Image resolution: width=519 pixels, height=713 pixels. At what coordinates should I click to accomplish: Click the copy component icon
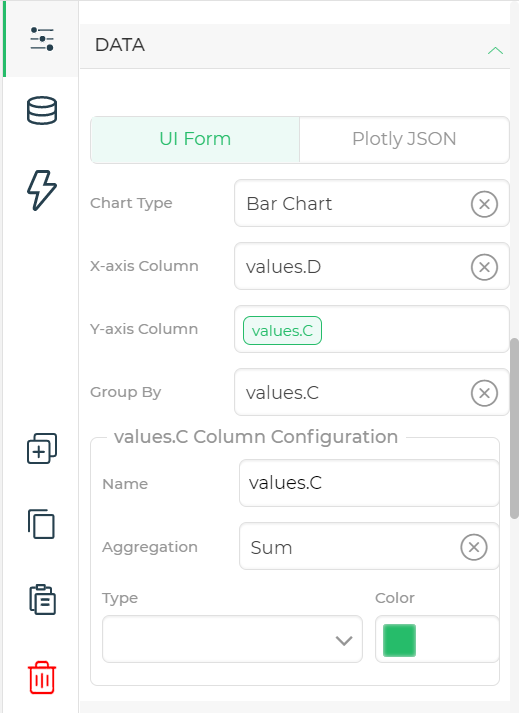click(x=42, y=524)
